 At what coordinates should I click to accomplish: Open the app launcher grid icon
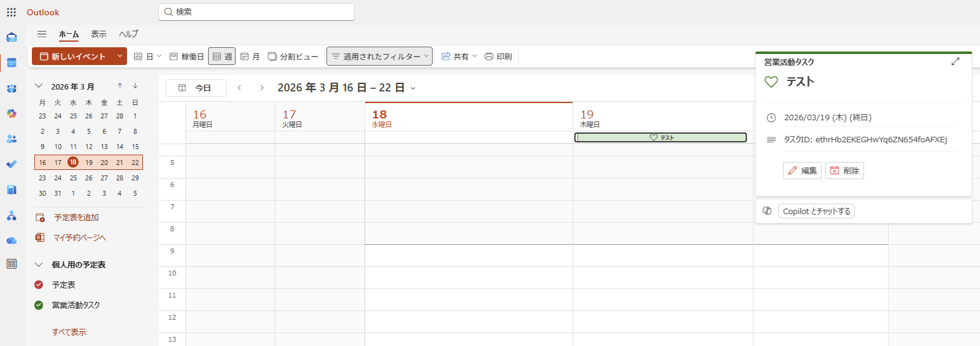click(x=11, y=12)
